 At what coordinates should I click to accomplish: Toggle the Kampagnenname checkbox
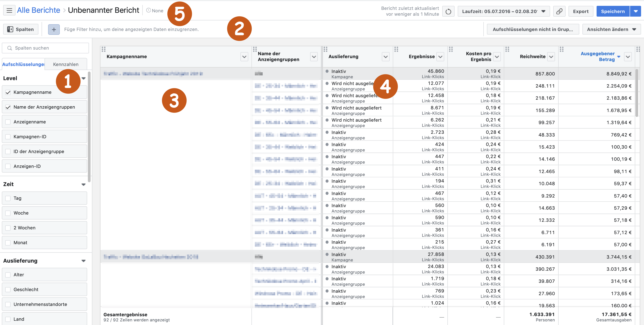pyautogui.click(x=8, y=92)
